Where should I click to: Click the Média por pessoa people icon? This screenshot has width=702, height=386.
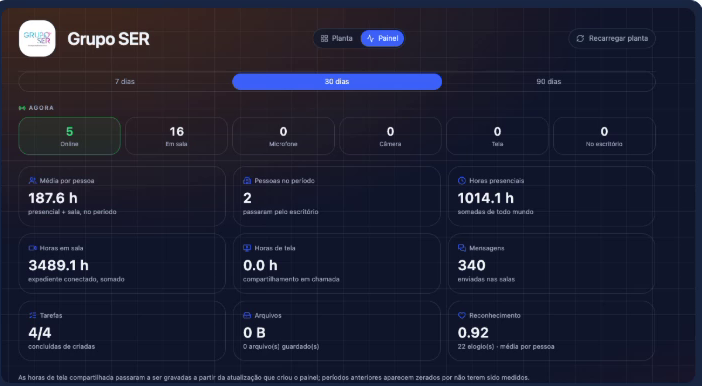(32, 180)
